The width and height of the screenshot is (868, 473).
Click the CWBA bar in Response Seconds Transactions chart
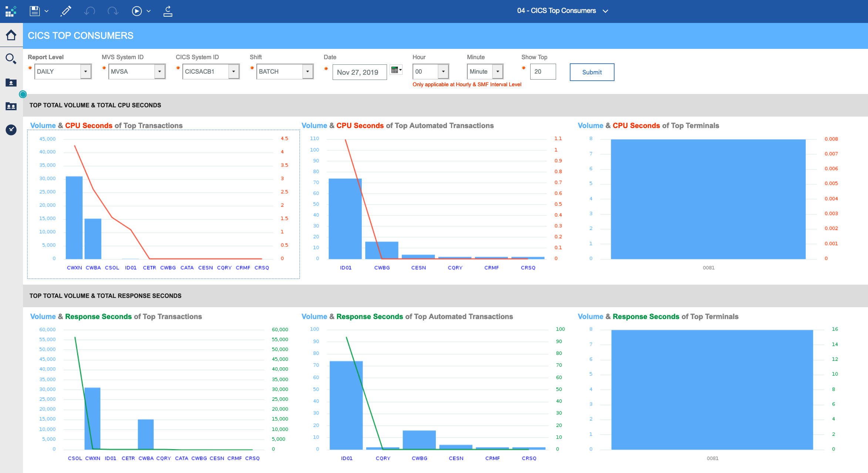146,435
